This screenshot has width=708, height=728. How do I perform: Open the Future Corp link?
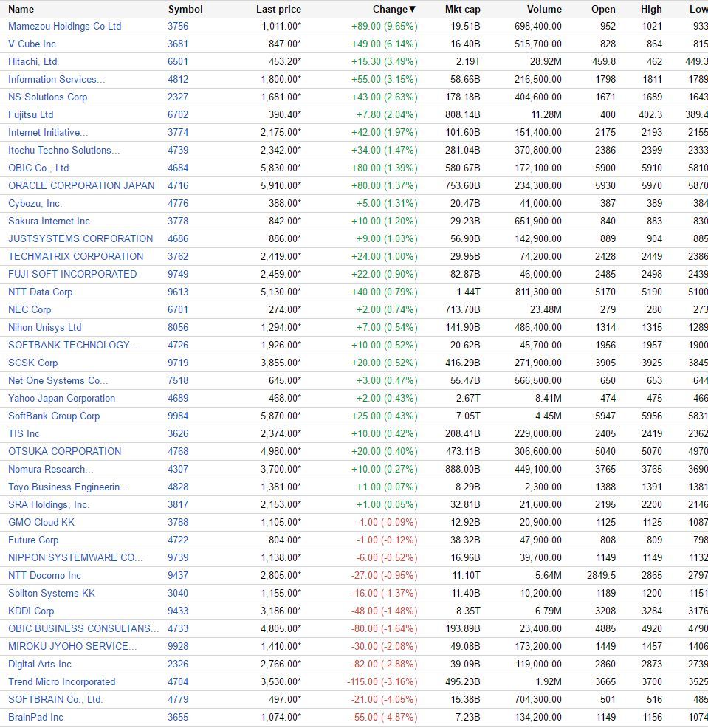33,540
